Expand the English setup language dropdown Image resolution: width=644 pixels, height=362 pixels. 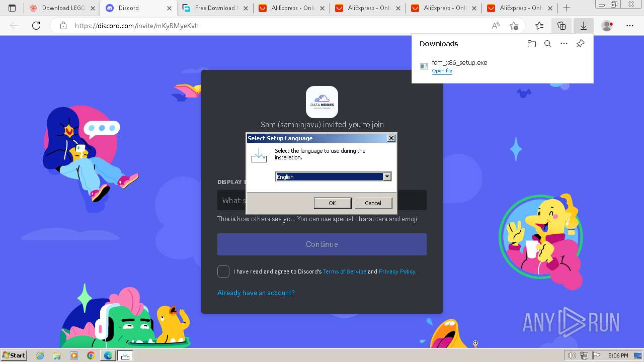pyautogui.click(x=387, y=176)
